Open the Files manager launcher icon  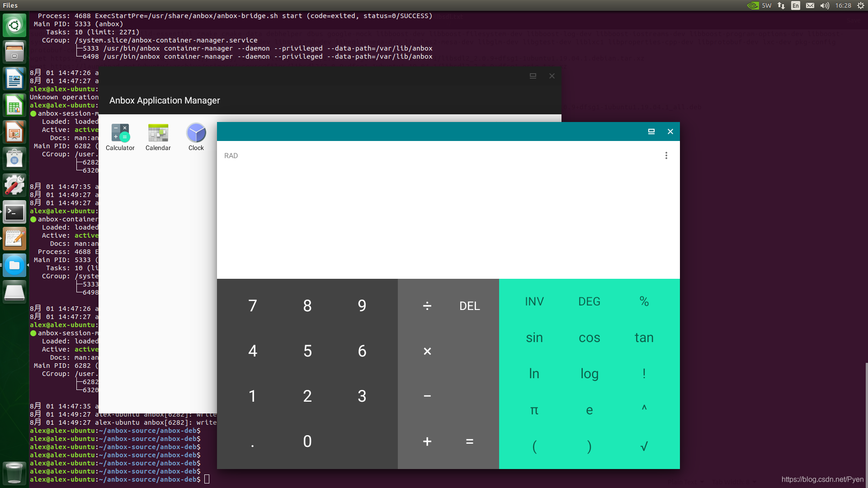[14, 52]
